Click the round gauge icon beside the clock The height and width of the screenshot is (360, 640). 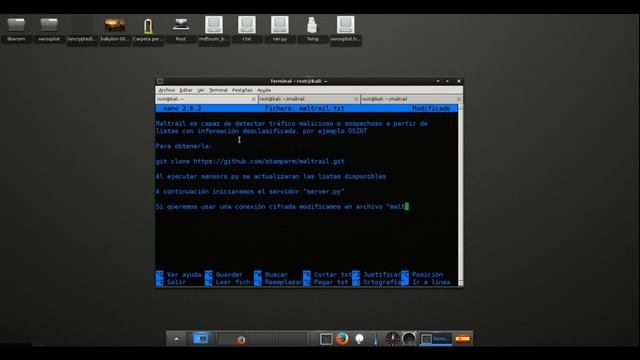pos(409,339)
